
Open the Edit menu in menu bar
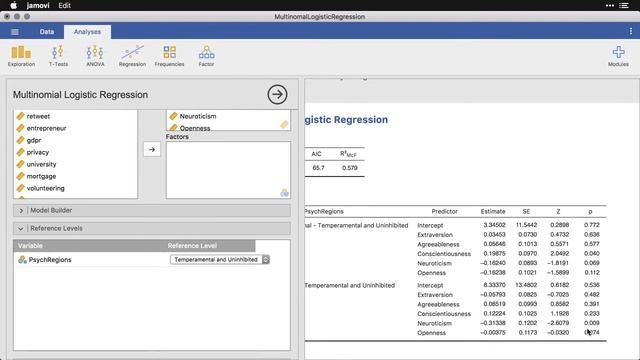pyautogui.click(x=64, y=5)
